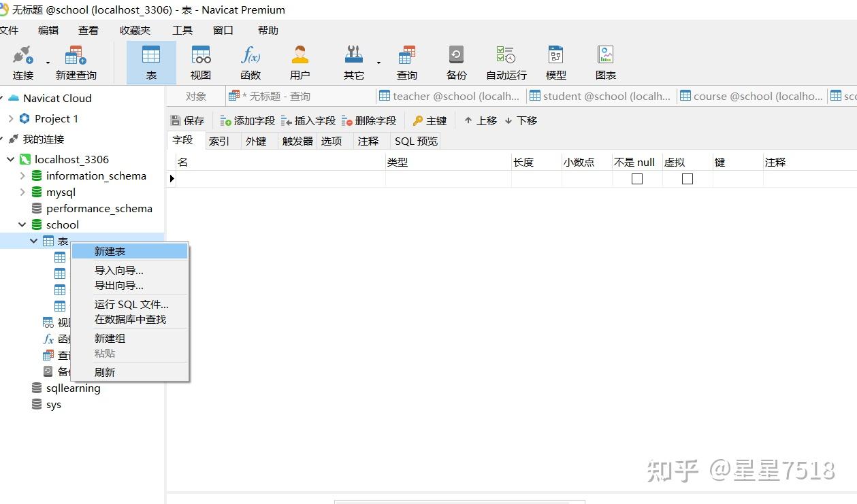Set the 主键 primary key
This screenshot has width=857, height=504.
(x=430, y=120)
